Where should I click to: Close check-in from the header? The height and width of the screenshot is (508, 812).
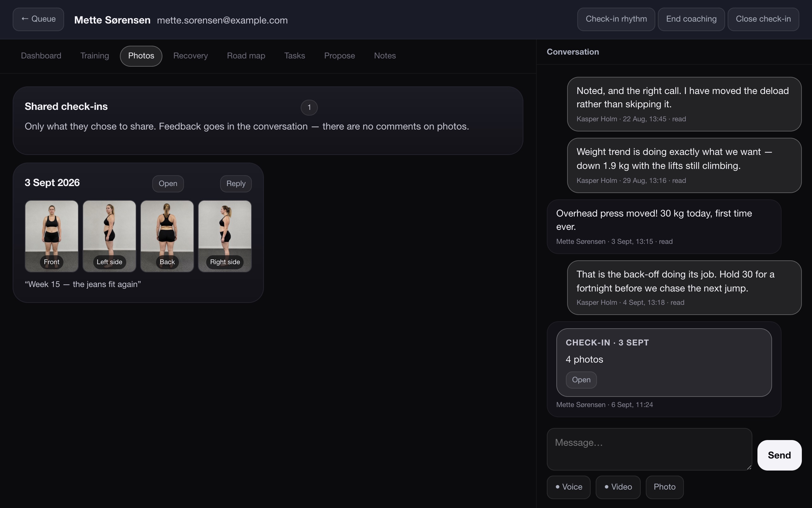point(763,19)
